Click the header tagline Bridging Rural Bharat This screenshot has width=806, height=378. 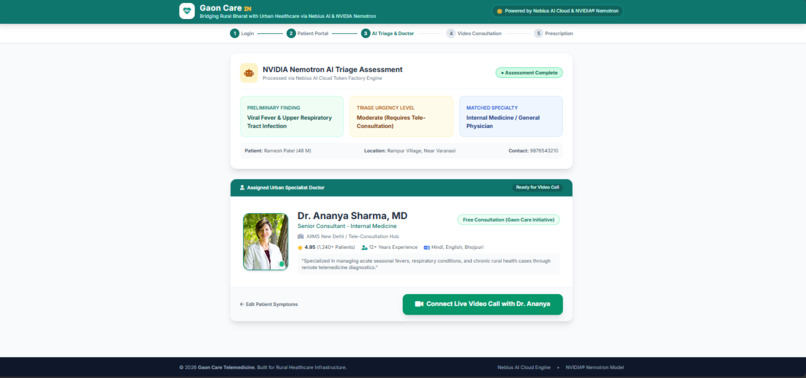[x=287, y=16]
